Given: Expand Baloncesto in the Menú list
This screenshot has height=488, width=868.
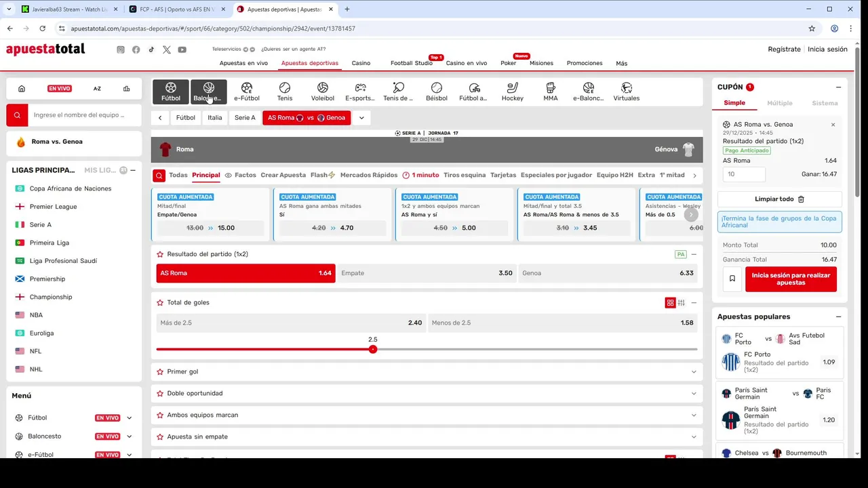Looking at the screenshot, I should 129,436.
